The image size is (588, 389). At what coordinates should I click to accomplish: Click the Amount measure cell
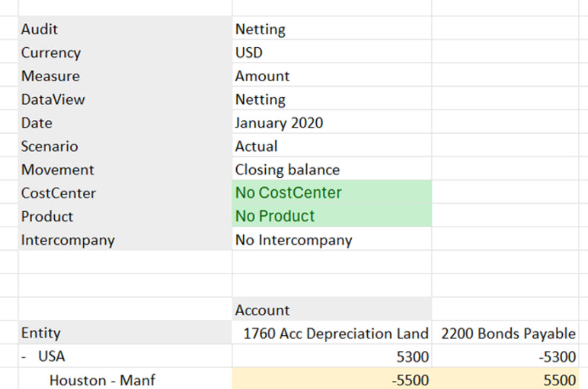tap(332, 75)
